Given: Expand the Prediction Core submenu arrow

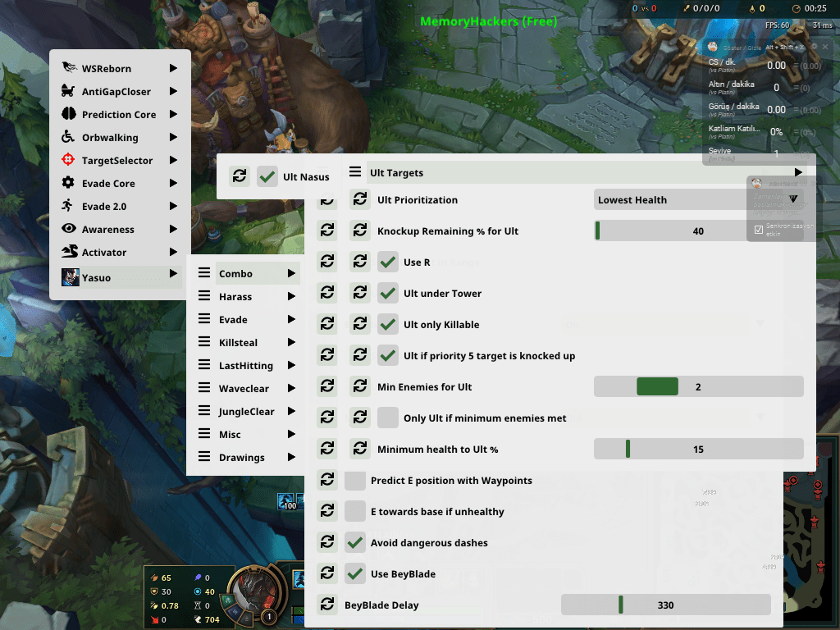Looking at the screenshot, I should (x=173, y=114).
